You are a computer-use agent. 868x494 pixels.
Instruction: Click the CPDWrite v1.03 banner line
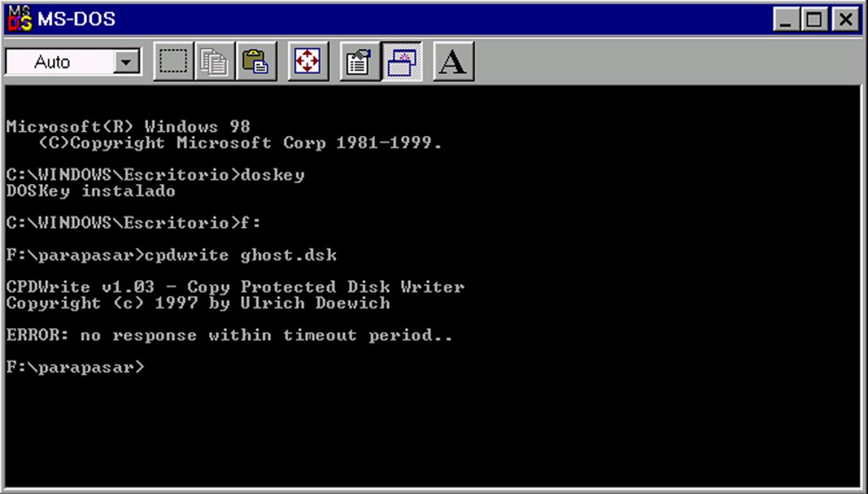tap(235, 287)
